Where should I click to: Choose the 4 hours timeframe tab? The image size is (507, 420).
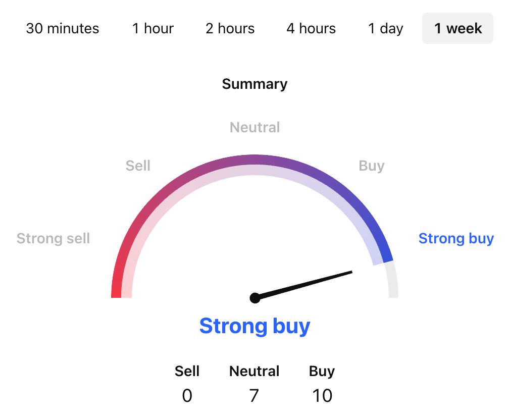point(311,29)
